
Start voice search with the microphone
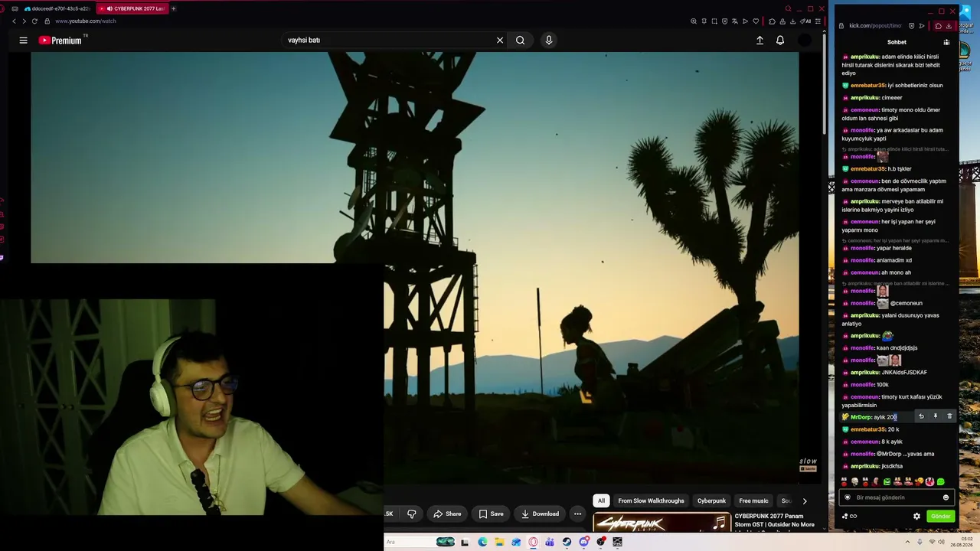point(548,41)
